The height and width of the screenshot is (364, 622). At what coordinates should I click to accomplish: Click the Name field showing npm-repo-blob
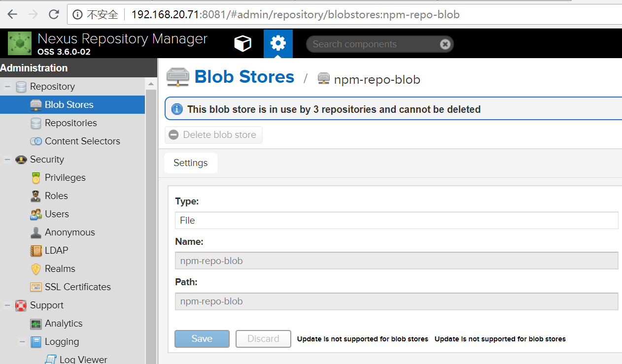coord(397,261)
